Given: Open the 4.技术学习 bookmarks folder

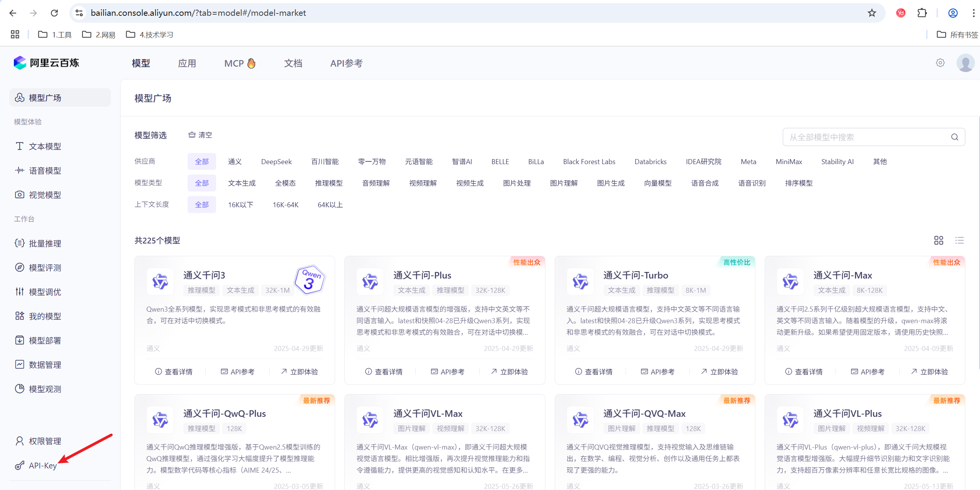Looking at the screenshot, I should click(x=149, y=35).
